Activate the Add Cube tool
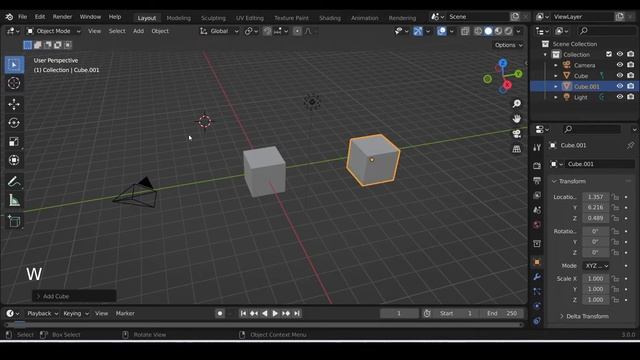The image size is (640, 360). click(14, 221)
